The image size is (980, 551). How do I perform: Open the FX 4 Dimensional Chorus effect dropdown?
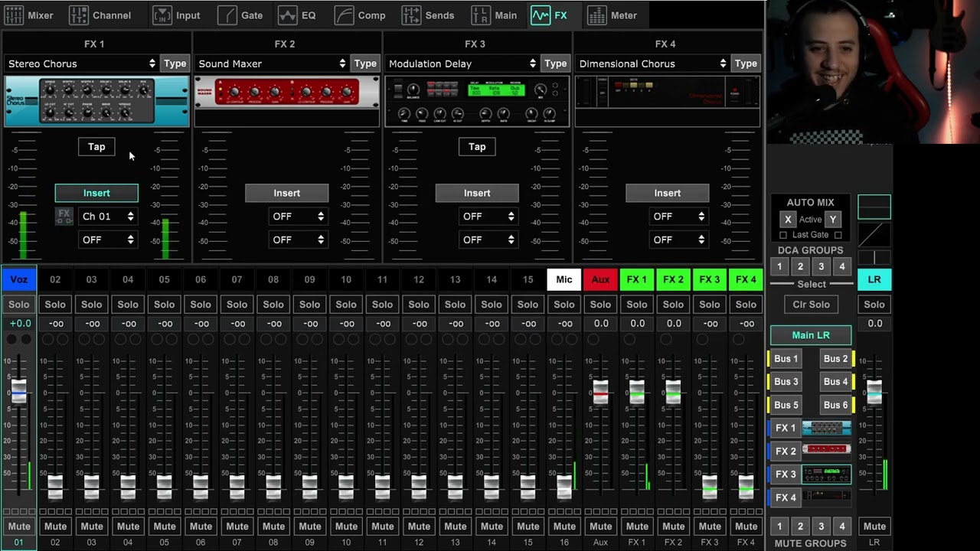(x=652, y=64)
